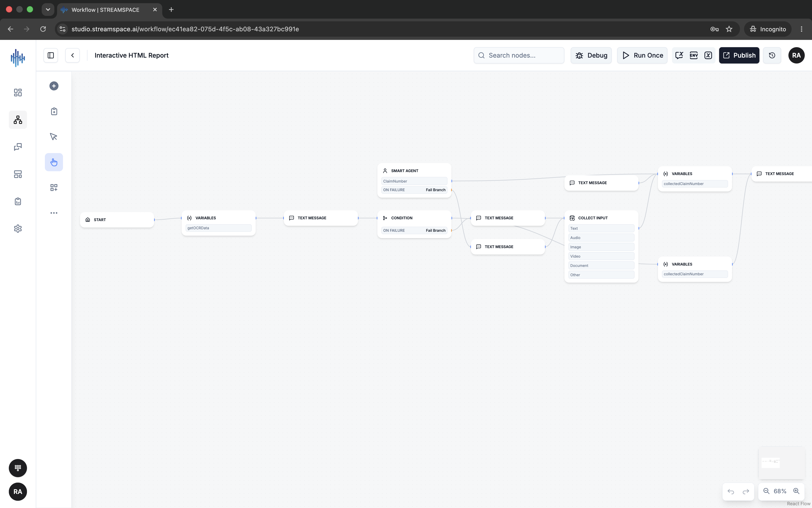Select lower VARIABLES collectedClaimNumber field

click(x=695, y=274)
